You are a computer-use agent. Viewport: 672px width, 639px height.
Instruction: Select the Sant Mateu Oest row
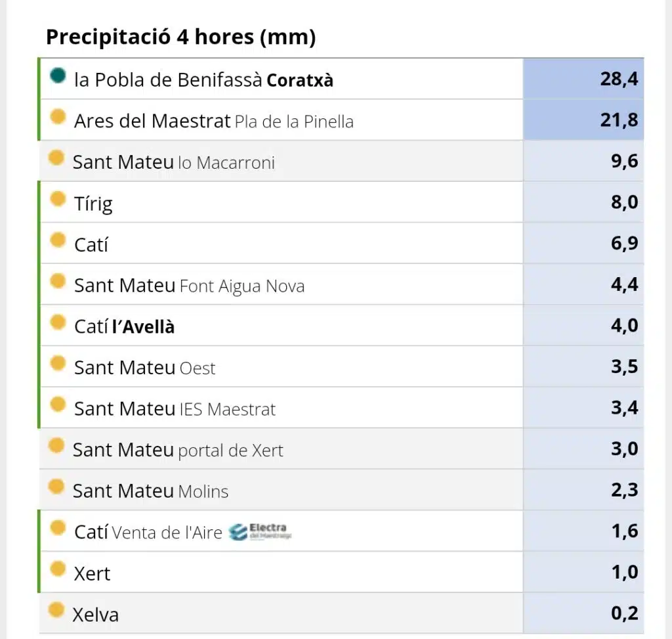341,366
